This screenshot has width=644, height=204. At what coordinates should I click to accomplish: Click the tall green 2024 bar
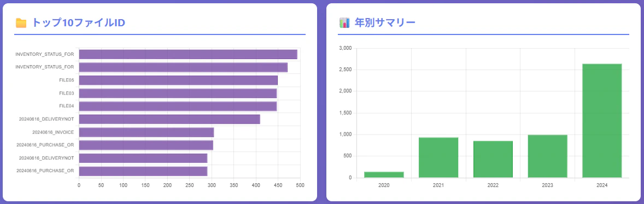[602, 121]
